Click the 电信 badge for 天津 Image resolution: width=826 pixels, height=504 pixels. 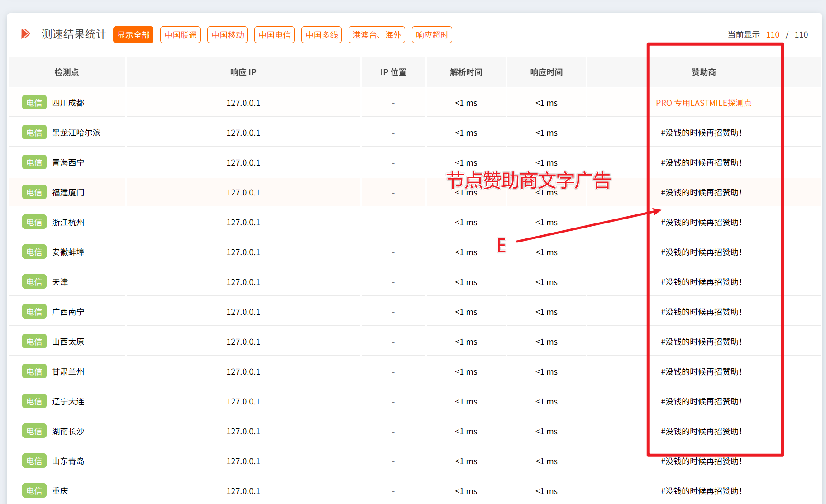pos(34,282)
